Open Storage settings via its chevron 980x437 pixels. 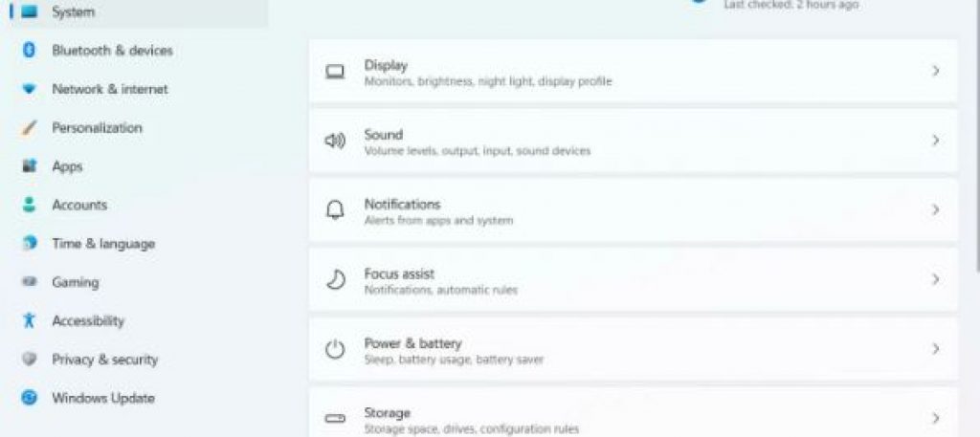936,418
